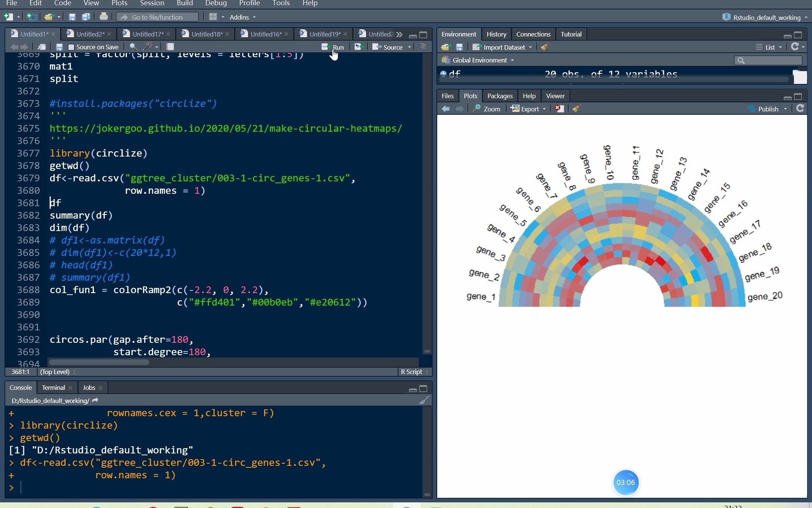Click the clear console broom icon
The image size is (812, 508).
click(424, 400)
